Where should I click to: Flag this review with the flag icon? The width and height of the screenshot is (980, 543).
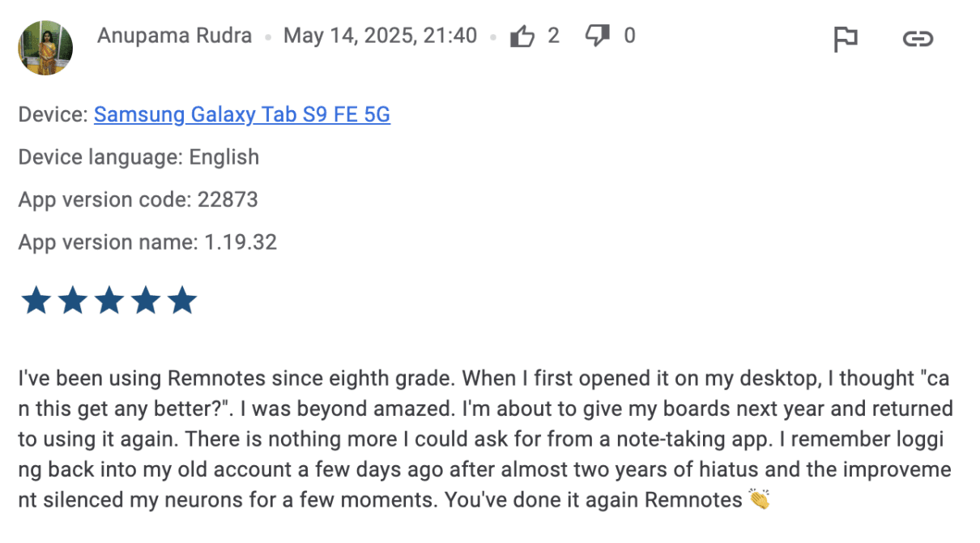[845, 38]
